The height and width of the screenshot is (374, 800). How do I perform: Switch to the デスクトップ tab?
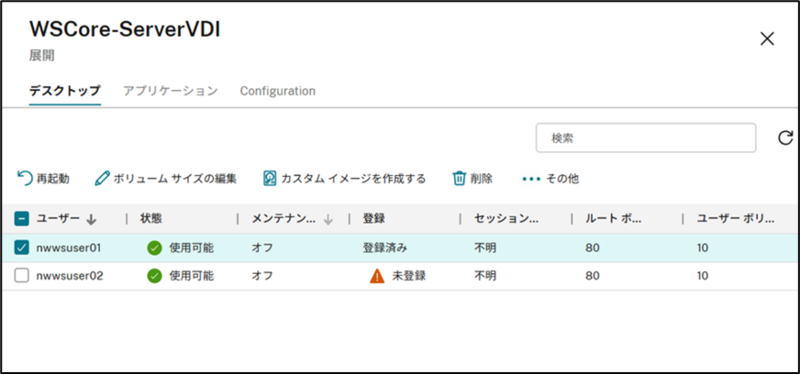pyautogui.click(x=65, y=91)
